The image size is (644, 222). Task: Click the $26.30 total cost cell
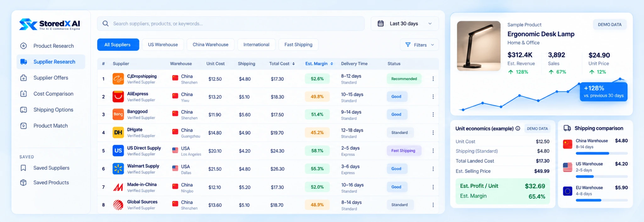(277, 169)
